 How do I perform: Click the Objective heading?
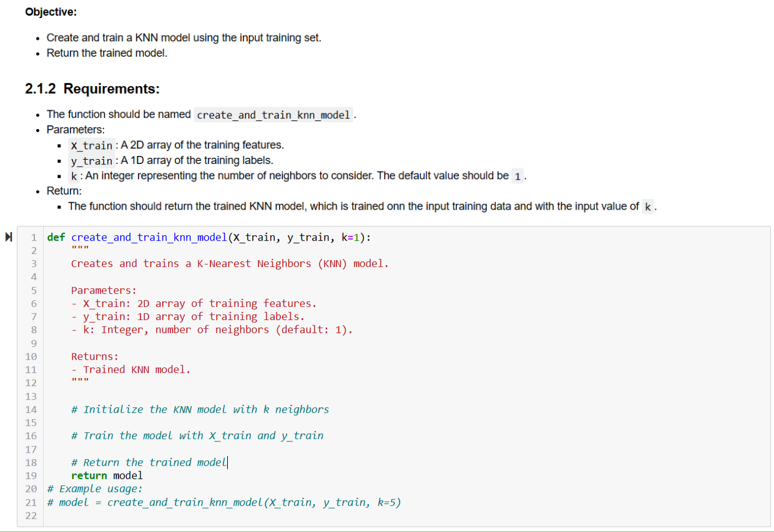click(50, 11)
